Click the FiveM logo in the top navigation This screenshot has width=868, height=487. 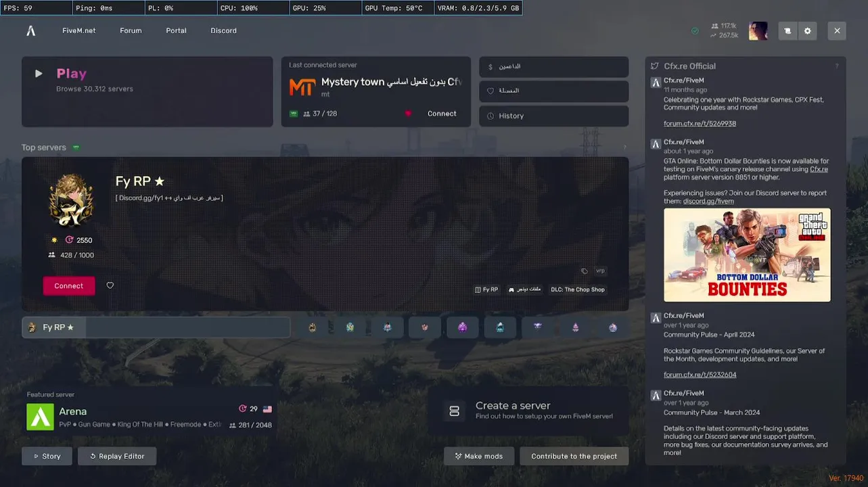click(30, 30)
